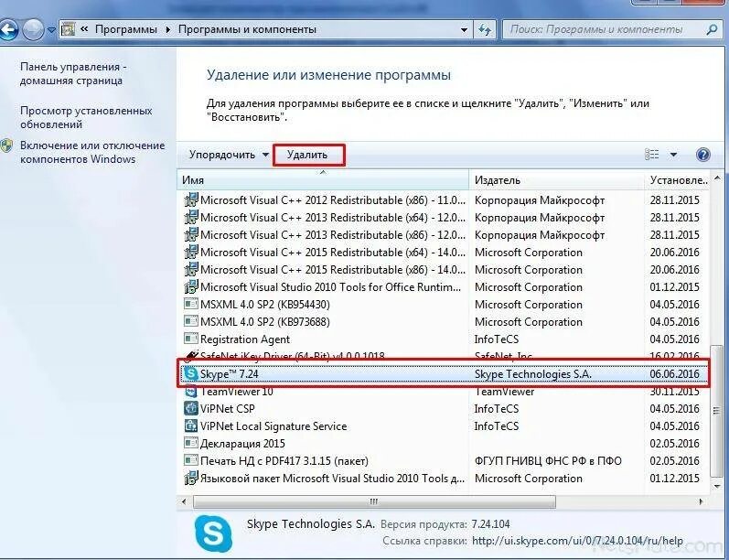Click the Back navigation arrow
Image resolution: width=729 pixels, height=560 pixels.
[x=8, y=30]
